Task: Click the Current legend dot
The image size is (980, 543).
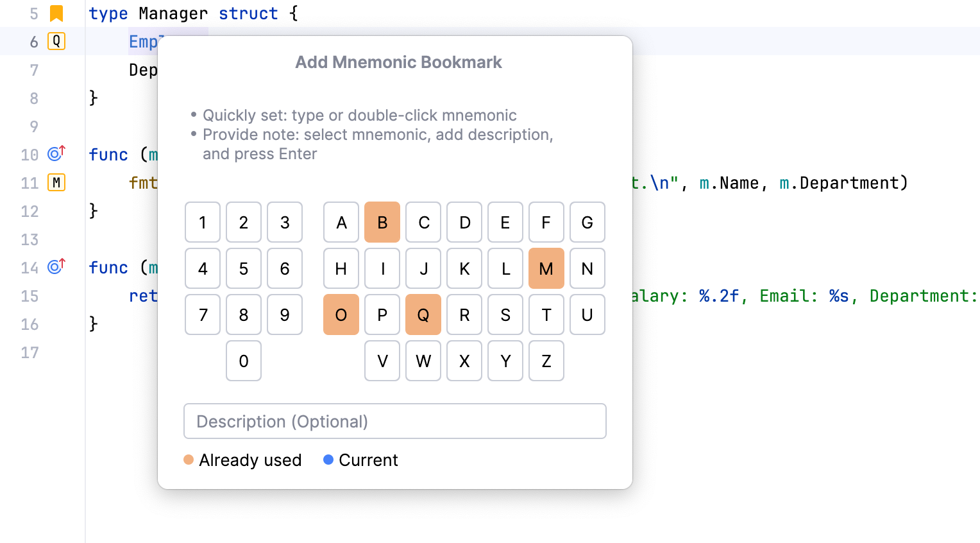Action: [x=329, y=460]
